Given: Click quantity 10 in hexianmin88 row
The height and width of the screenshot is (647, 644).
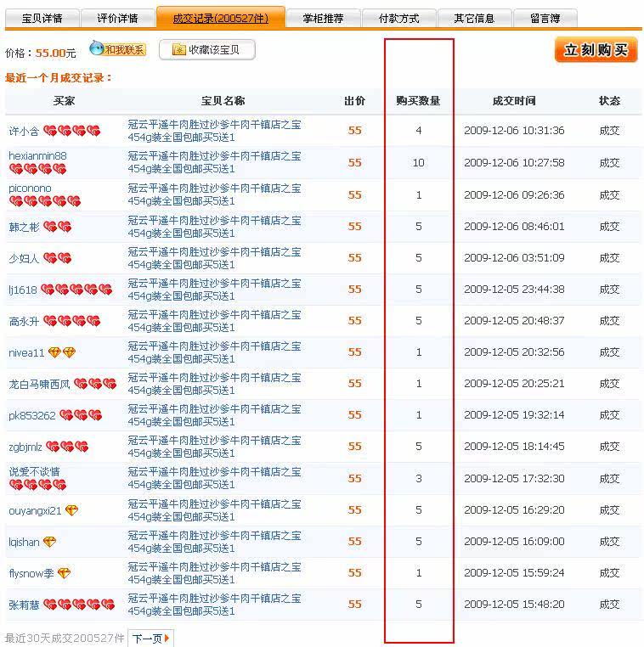Looking at the screenshot, I should [418, 163].
